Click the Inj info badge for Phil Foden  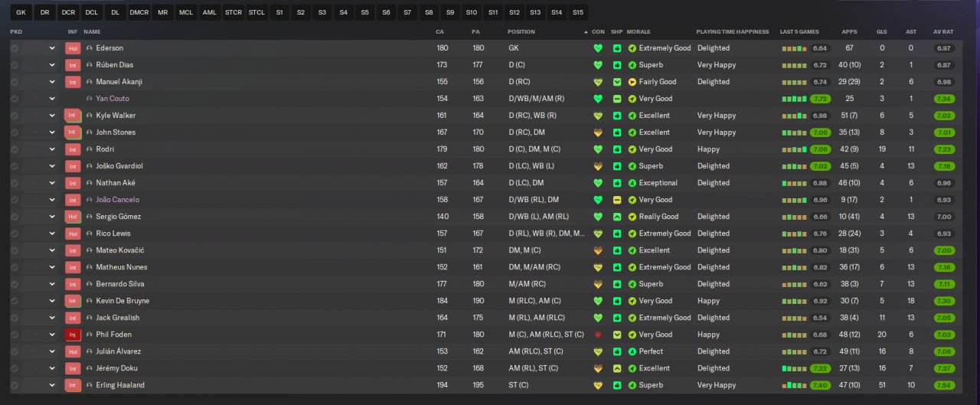click(x=73, y=335)
